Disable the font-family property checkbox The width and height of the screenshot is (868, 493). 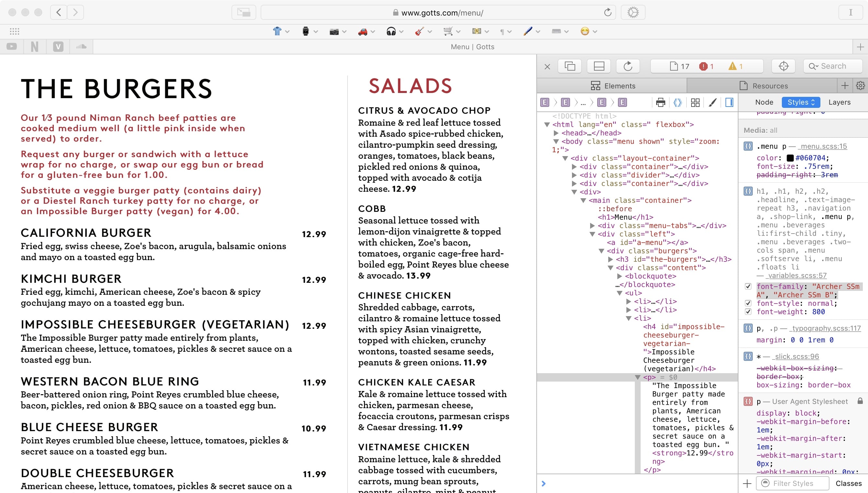click(x=748, y=286)
